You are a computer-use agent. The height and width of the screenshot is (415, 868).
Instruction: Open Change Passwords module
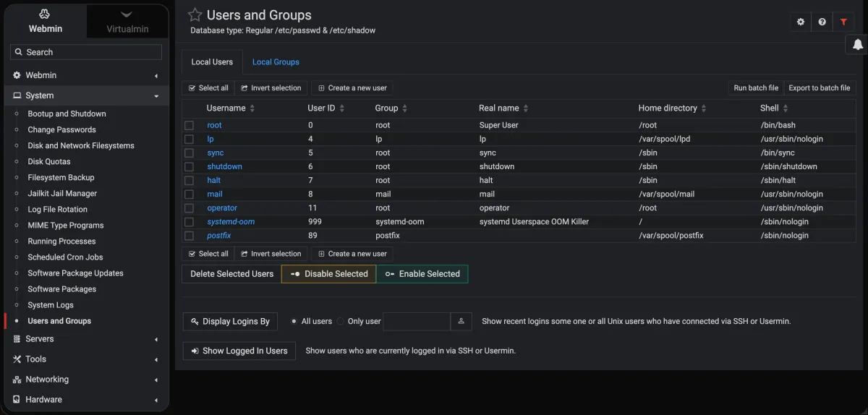(x=61, y=129)
